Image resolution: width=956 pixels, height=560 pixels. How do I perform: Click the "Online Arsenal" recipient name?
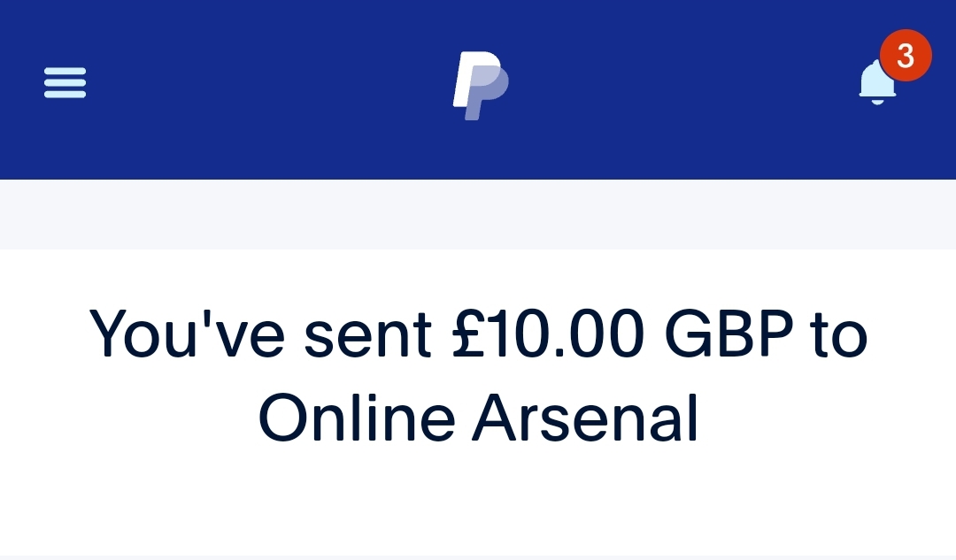click(x=479, y=418)
